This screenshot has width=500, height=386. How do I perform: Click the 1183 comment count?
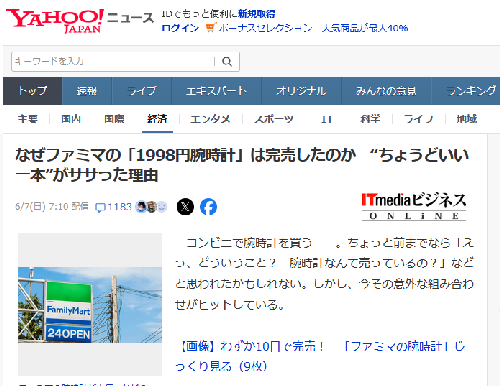pyautogui.click(x=119, y=207)
